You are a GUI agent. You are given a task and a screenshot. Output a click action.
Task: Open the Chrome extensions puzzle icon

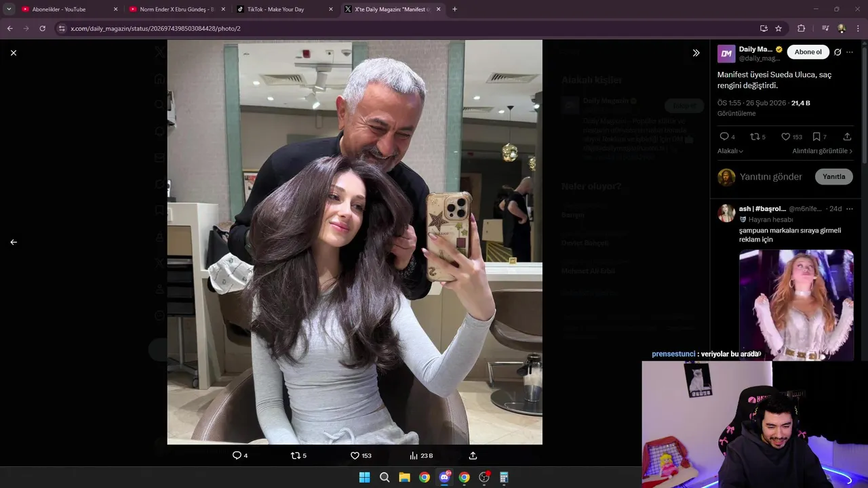801,28
